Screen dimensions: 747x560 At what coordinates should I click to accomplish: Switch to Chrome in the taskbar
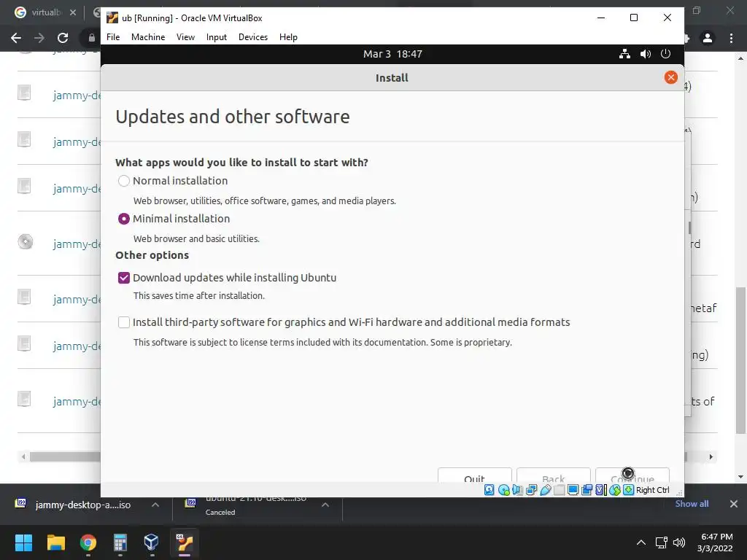[x=88, y=542]
